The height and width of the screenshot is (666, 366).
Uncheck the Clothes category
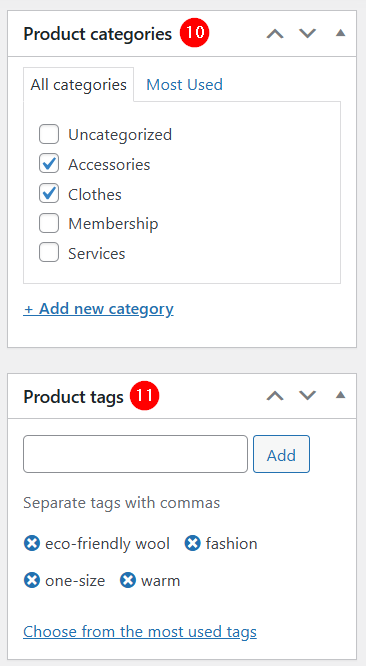coord(49,194)
